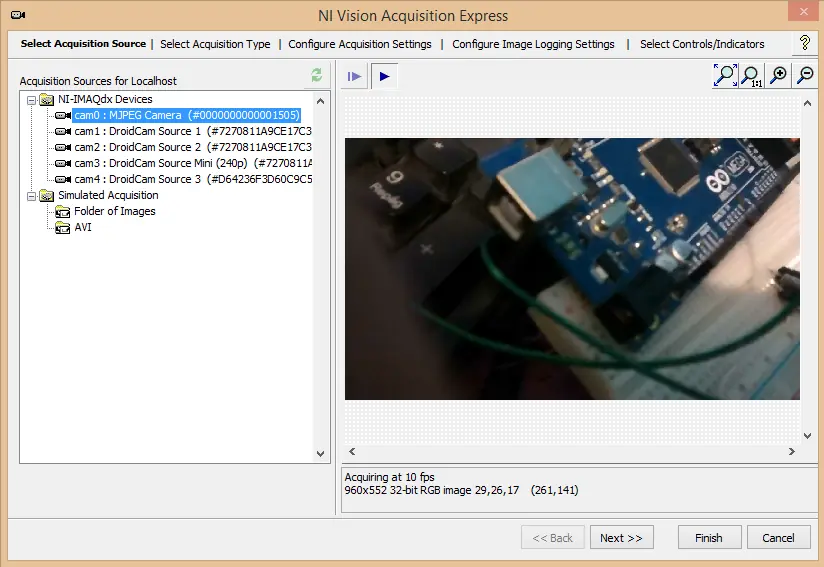Viewport: 824px width, 567px height.
Task: Click camera icon beside cam1 entry
Action: (63, 131)
